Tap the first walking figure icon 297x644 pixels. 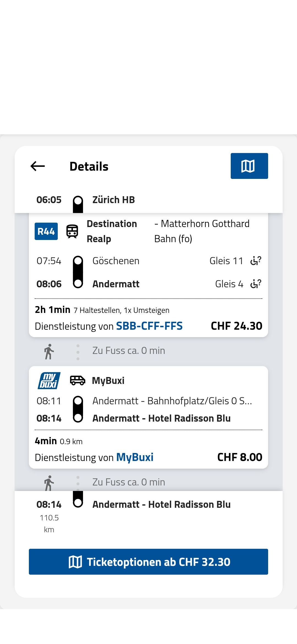(x=49, y=351)
